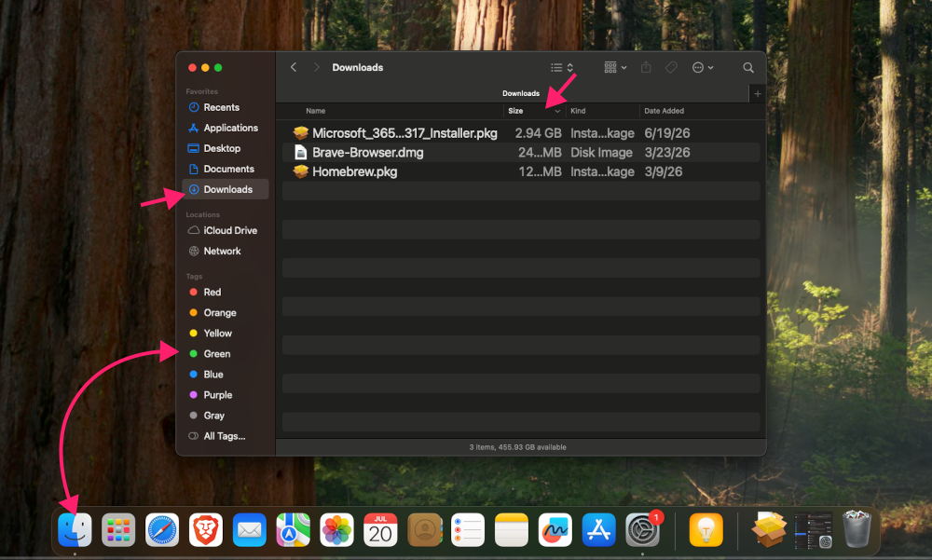This screenshot has height=560, width=932.
Task: Select Downloads in the sidebar
Action: click(x=226, y=189)
